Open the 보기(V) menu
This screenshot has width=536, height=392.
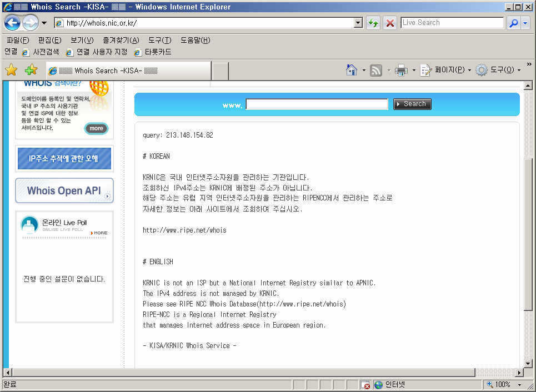click(x=82, y=41)
